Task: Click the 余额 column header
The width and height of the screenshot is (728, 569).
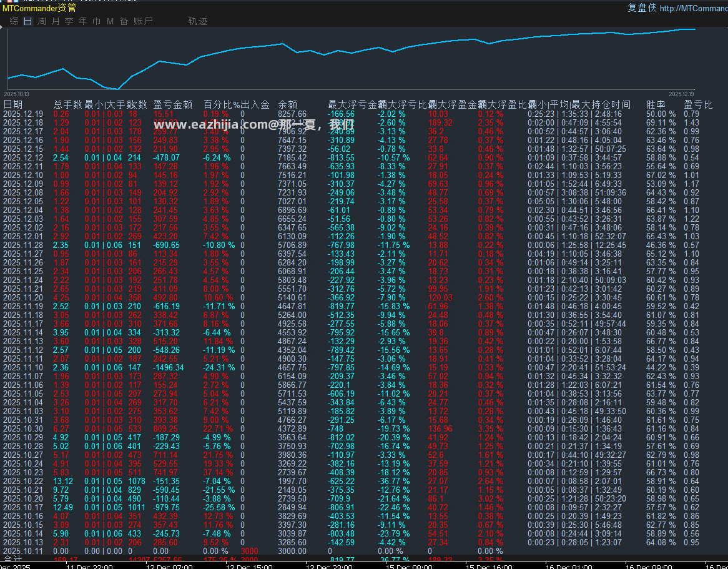Action: point(287,104)
